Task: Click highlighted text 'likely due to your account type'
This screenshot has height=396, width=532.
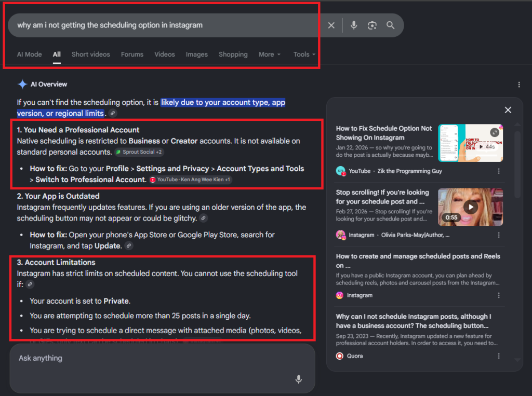Action: click(223, 102)
